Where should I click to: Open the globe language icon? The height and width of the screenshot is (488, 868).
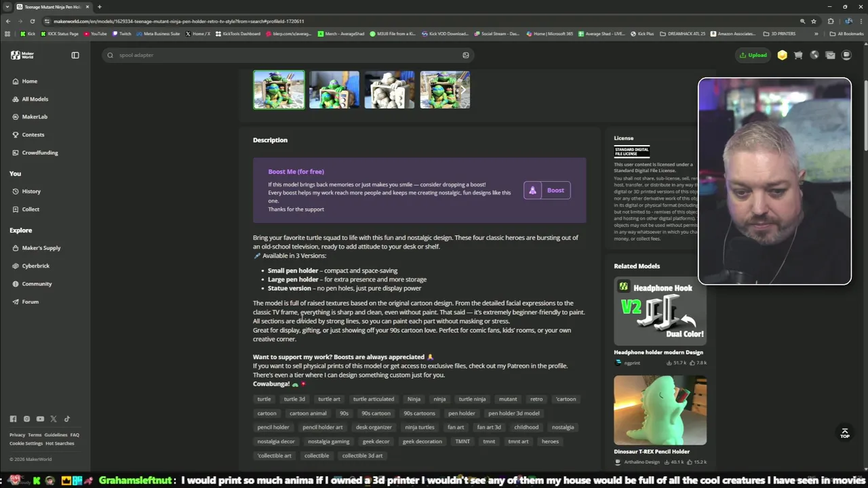tap(814, 55)
